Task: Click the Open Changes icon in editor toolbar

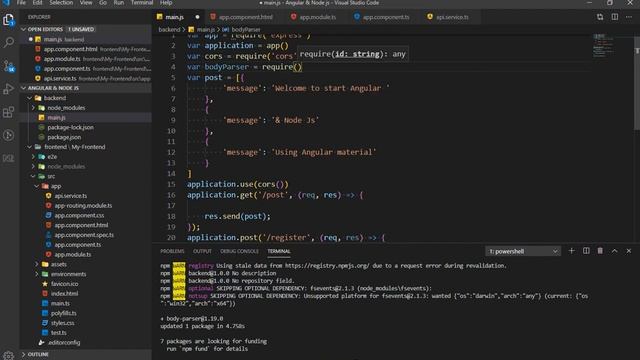Action: [x=600, y=17]
